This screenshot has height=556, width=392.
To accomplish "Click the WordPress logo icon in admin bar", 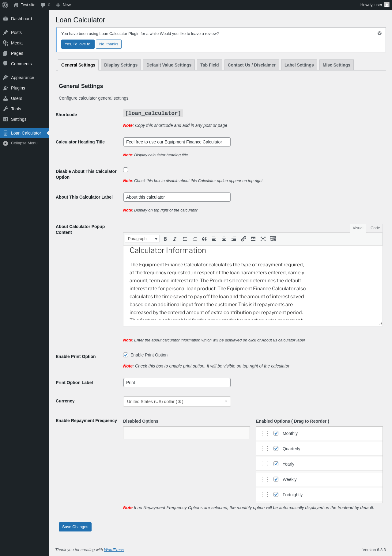I will (x=5, y=5).
